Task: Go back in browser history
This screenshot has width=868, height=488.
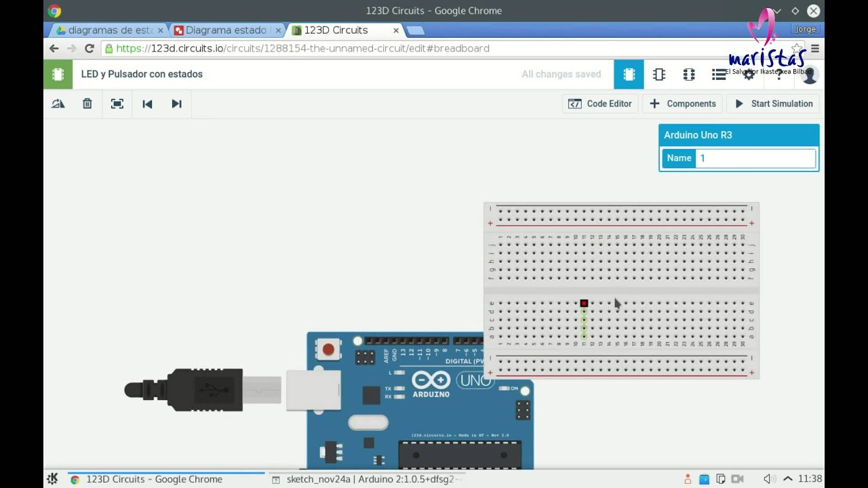Action: pos(54,48)
